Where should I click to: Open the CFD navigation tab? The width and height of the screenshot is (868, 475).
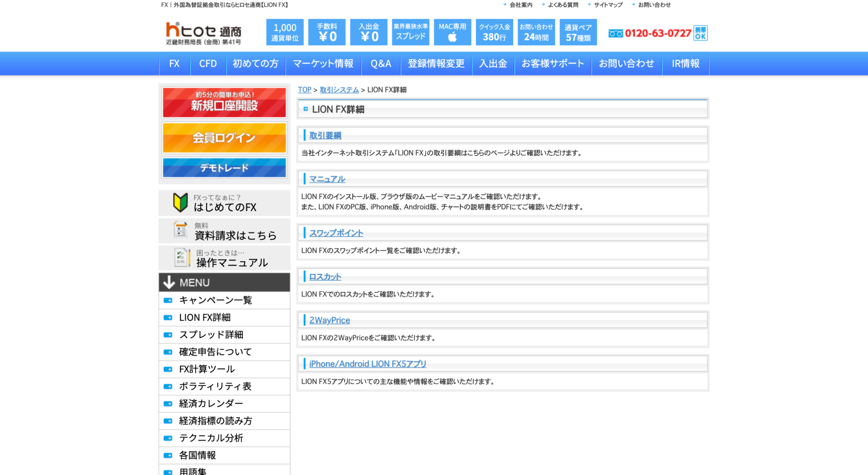point(208,64)
